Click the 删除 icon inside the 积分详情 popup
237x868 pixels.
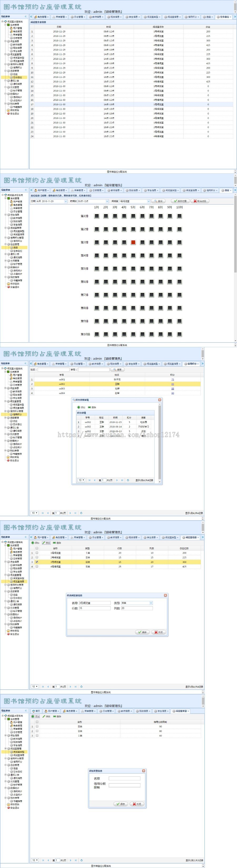click(89, 407)
